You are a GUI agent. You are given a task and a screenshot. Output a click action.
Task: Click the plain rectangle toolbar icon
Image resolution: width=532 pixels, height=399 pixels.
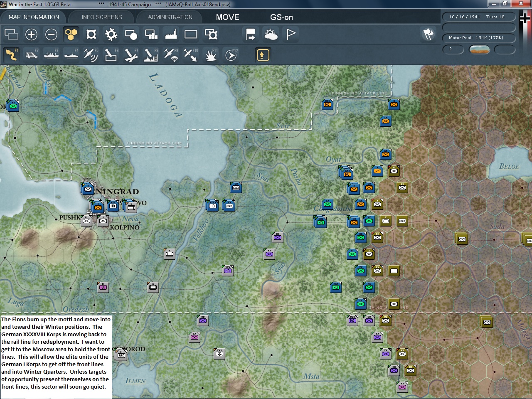(191, 34)
